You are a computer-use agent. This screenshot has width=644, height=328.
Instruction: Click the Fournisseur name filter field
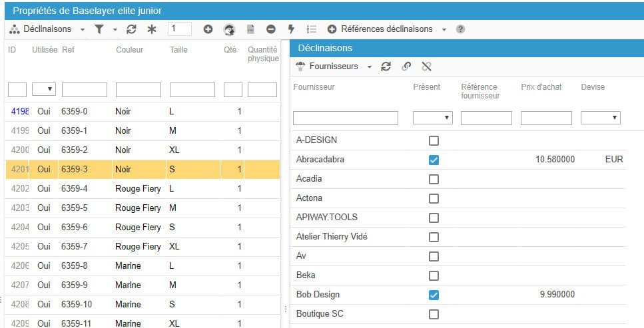pyautogui.click(x=346, y=118)
